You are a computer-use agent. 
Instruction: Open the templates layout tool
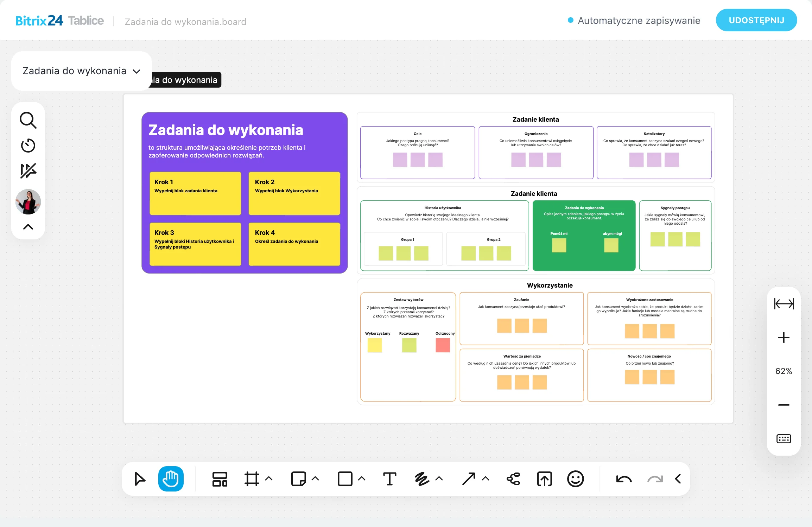click(220, 479)
